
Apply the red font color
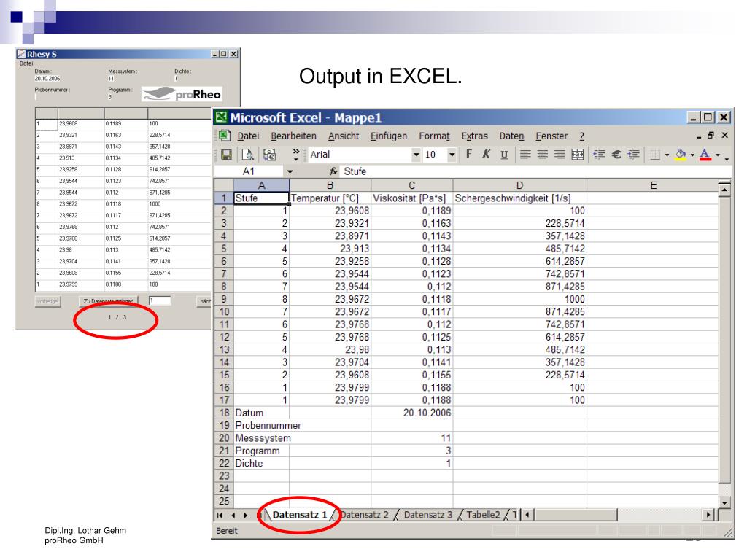[x=705, y=155]
